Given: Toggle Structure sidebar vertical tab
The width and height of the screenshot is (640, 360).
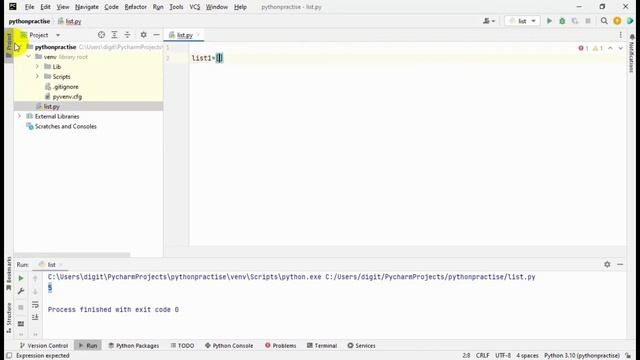Looking at the screenshot, I should [x=9, y=318].
